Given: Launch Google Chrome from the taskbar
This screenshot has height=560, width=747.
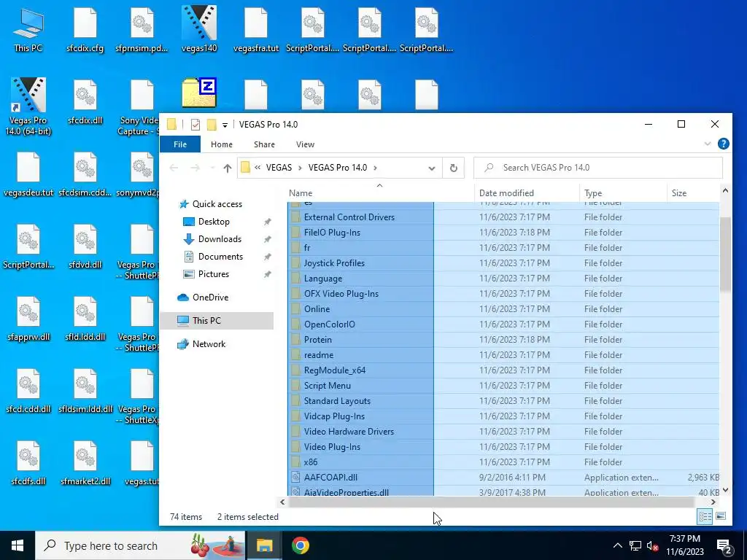Looking at the screenshot, I should (300, 545).
